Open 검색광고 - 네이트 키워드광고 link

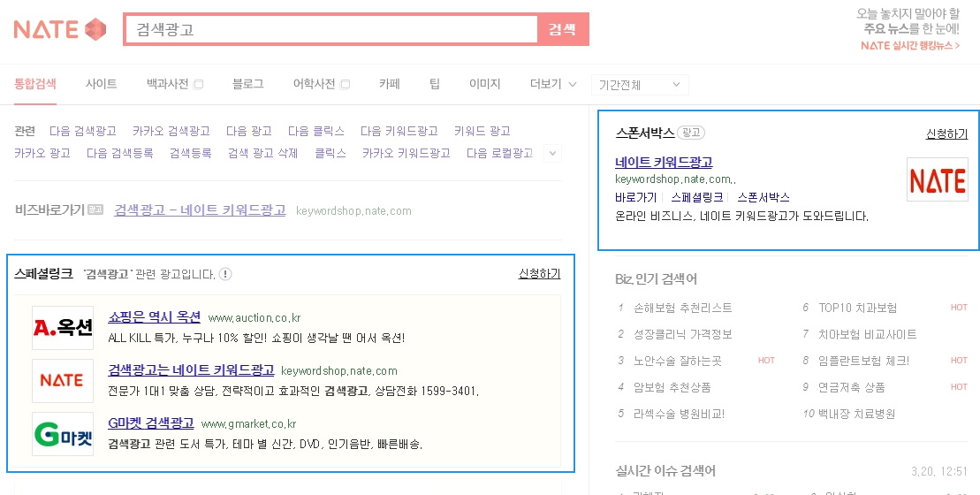(x=200, y=210)
